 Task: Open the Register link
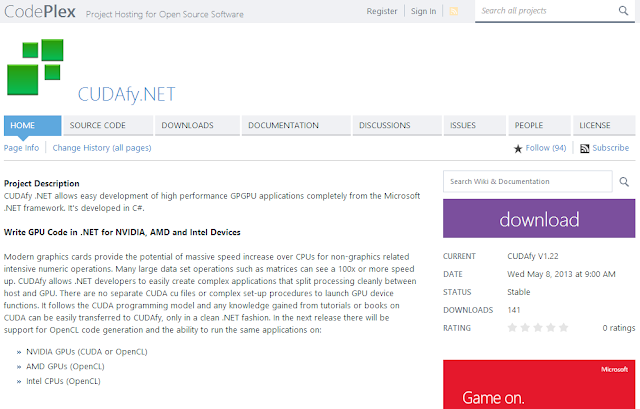click(382, 11)
